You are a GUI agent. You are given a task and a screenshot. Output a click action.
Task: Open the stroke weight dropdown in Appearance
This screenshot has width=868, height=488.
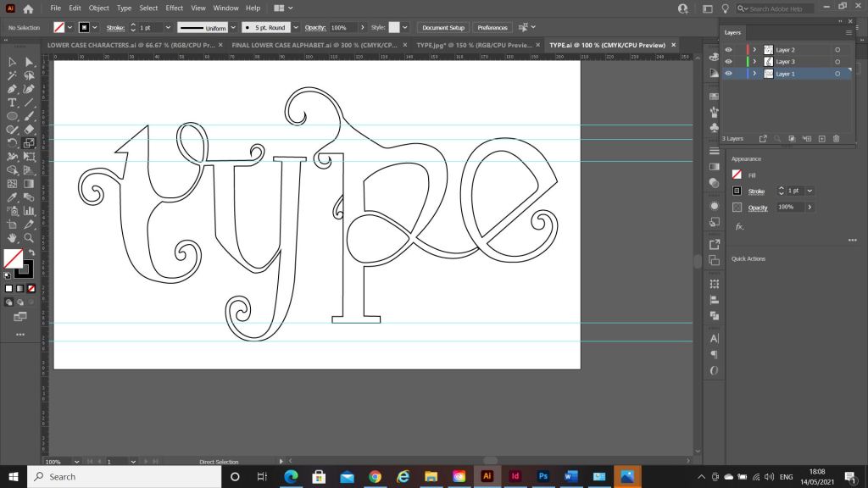pos(810,191)
